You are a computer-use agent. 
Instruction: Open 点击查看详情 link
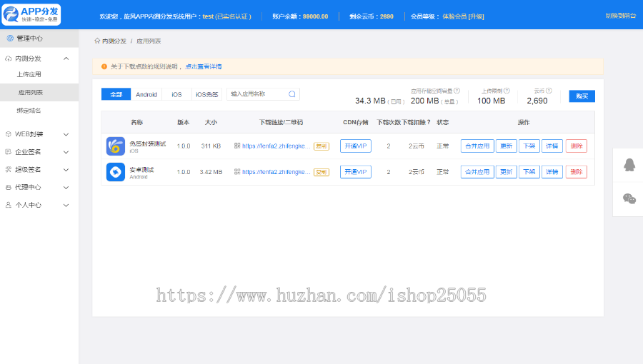coord(204,66)
